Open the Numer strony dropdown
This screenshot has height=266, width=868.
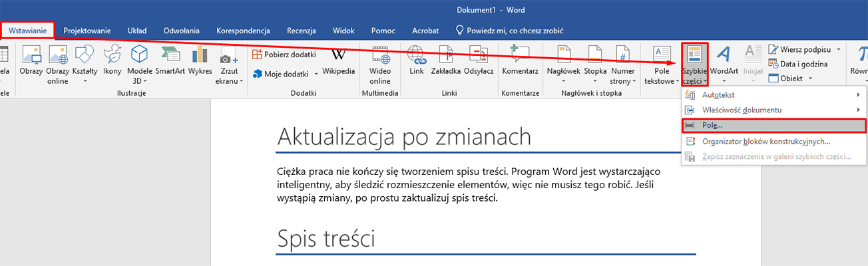pos(622,63)
